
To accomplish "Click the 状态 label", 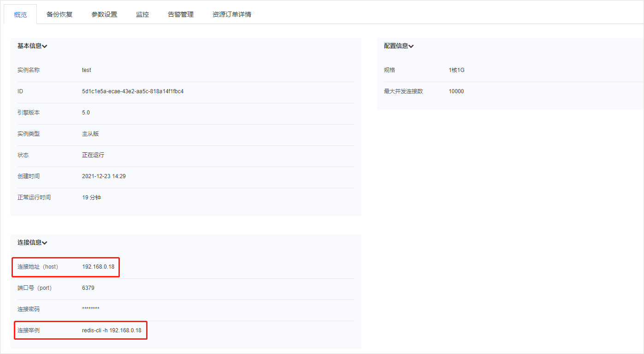I will pyautogui.click(x=23, y=155).
